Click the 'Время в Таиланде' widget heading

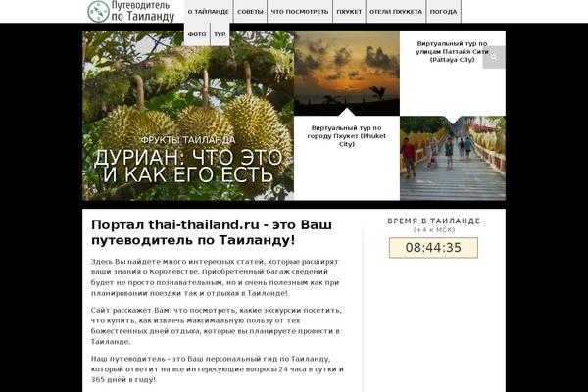[x=434, y=220]
